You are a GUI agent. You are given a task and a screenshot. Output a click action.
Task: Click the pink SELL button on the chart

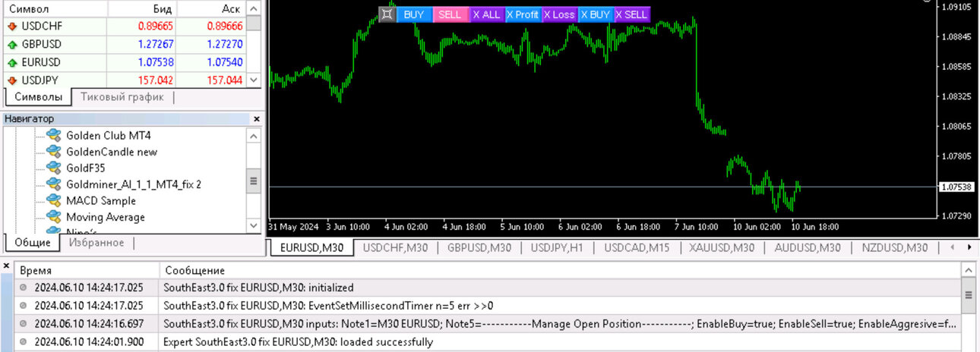pyautogui.click(x=450, y=14)
